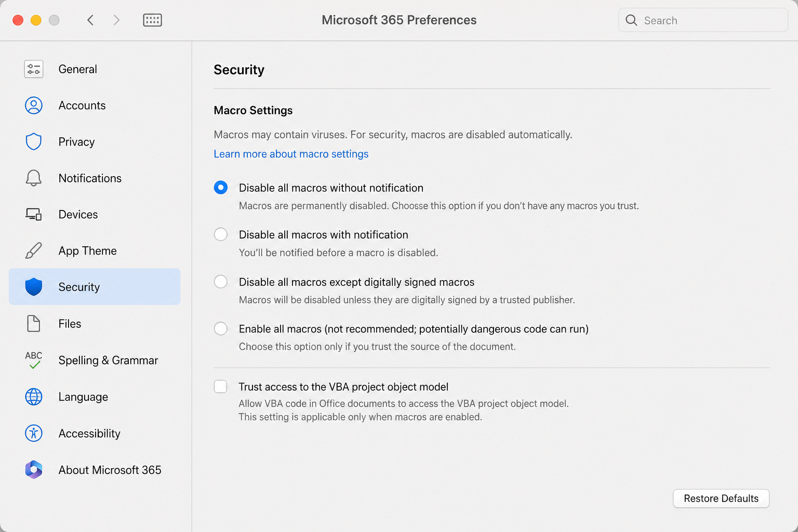Select Disable all macros with notification
Viewport: 798px width, 532px height.
click(221, 234)
